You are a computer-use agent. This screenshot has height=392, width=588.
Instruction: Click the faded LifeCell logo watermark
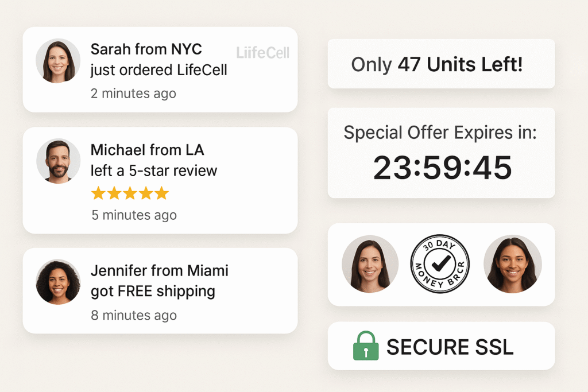pos(262,53)
